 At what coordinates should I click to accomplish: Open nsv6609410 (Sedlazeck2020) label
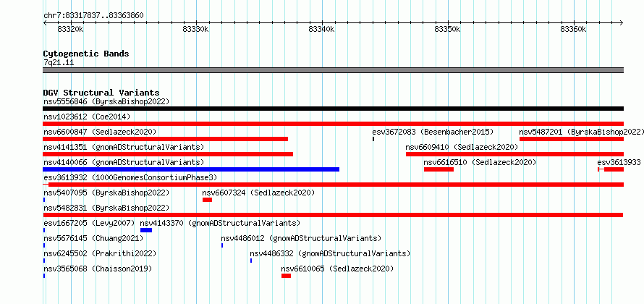[462, 147]
